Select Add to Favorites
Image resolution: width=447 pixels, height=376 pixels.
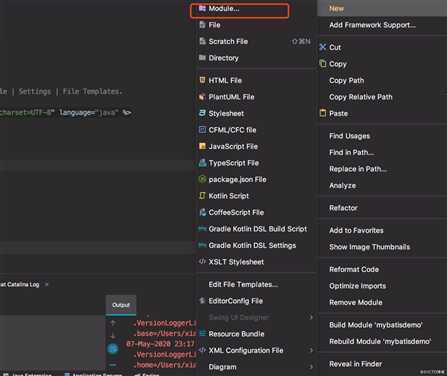click(356, 230)
